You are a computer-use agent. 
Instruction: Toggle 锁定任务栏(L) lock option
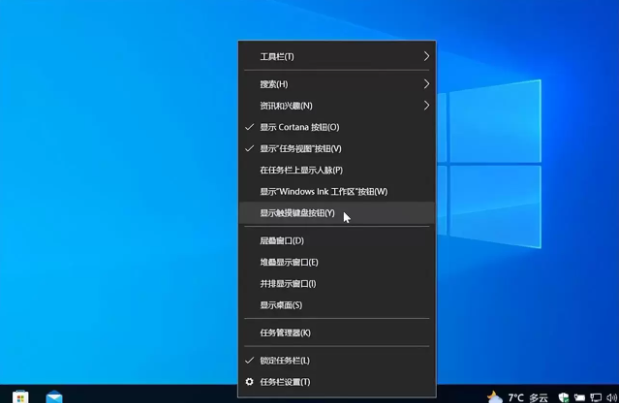(337, 360)
